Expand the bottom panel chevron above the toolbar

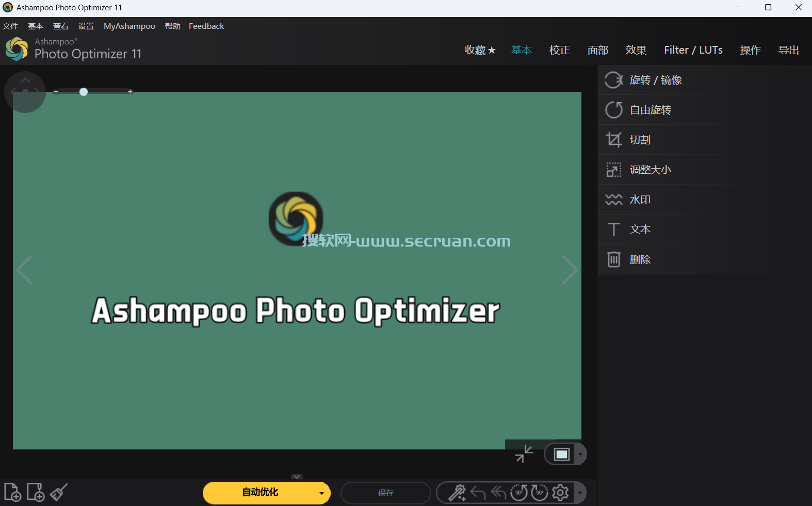[x=297, y=477]
